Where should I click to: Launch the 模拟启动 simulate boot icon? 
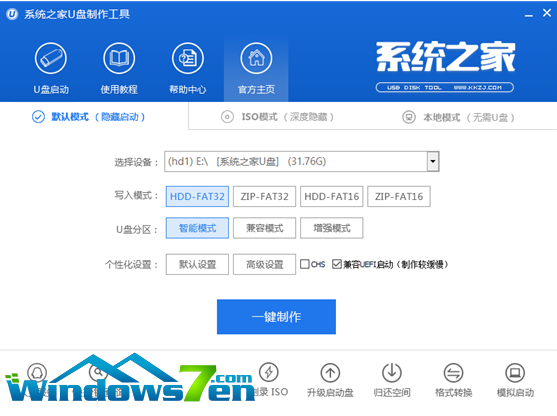click(515, 373)
